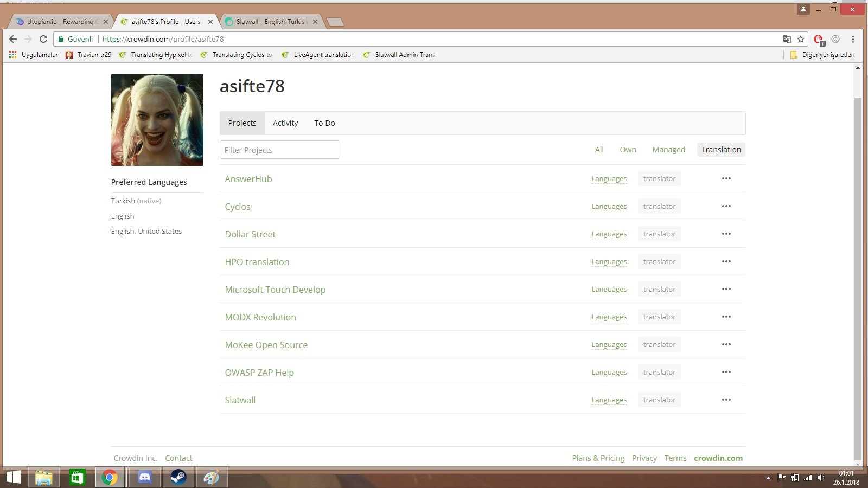This screenshot has width=868, height=488.
Task: Open the Microsoft Touch Develop project
Action: coord(275,290)
